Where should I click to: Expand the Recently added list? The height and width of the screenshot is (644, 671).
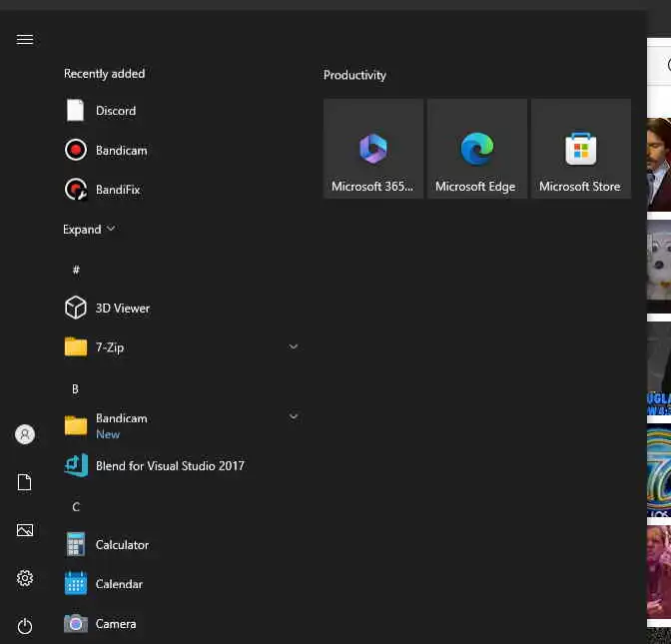point(89,230)
